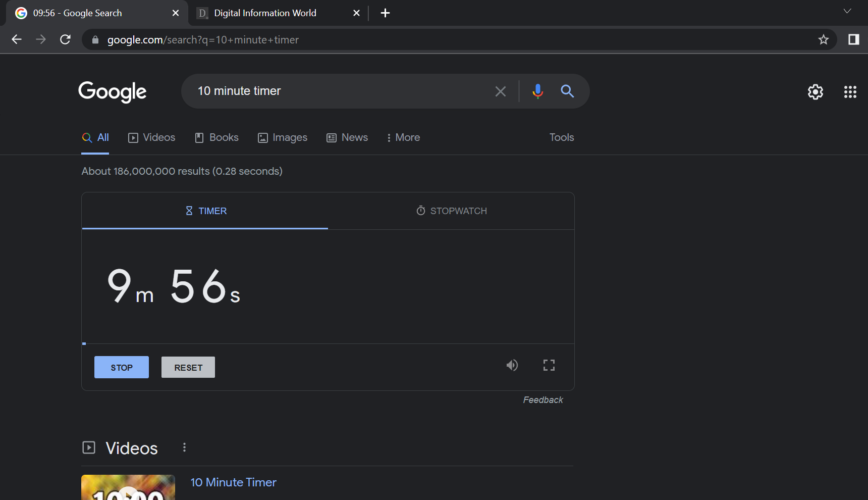This screenshot has width=868, height=500.
Task: Select the TIMER tab
Action: click(205, 211)
